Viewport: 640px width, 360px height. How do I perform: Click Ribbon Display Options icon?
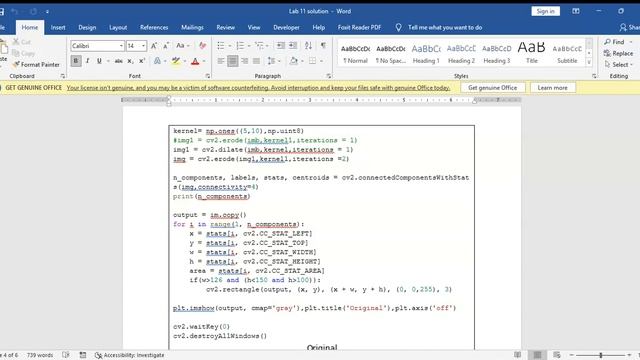click(576, 11)
